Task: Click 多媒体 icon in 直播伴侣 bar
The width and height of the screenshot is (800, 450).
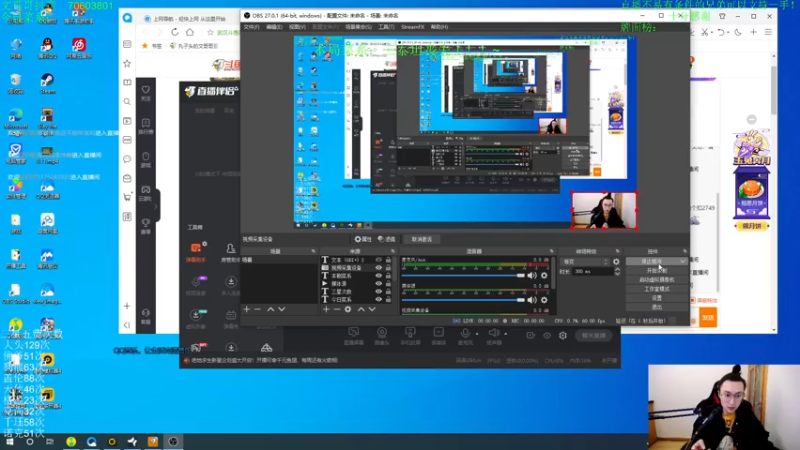Action: [x=438, y=336]
